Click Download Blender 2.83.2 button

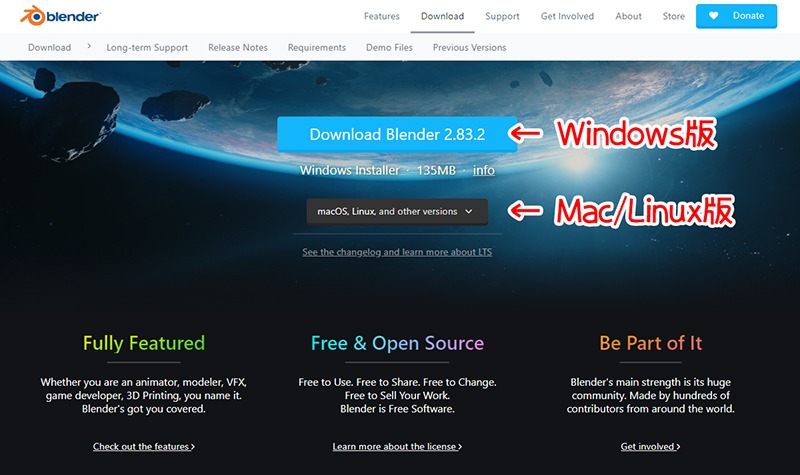(397, 134)
